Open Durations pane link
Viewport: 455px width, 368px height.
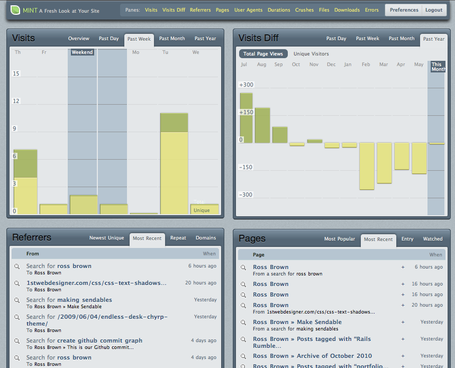click(x=279, y=10)
